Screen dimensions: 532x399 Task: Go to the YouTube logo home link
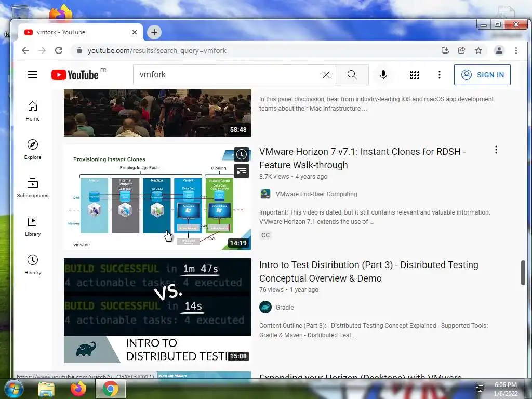click(75, 75)
